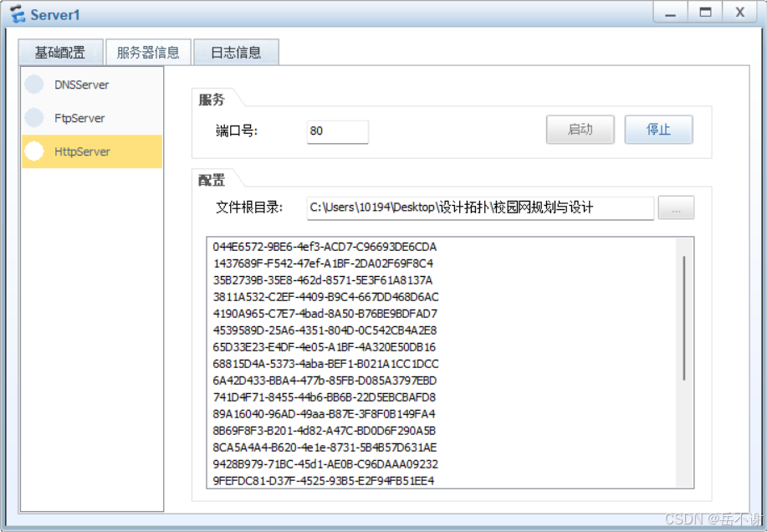Select entry 4190A965-C7E7-4bad-8A50-B76BE9BDFAD7
The image size is (767, 532).
[x=325, y=314]
